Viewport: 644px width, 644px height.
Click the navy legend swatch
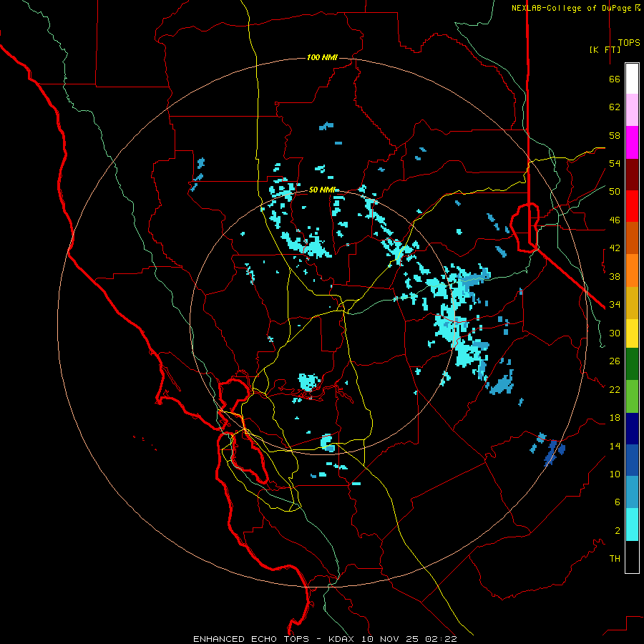pos(632,429)
